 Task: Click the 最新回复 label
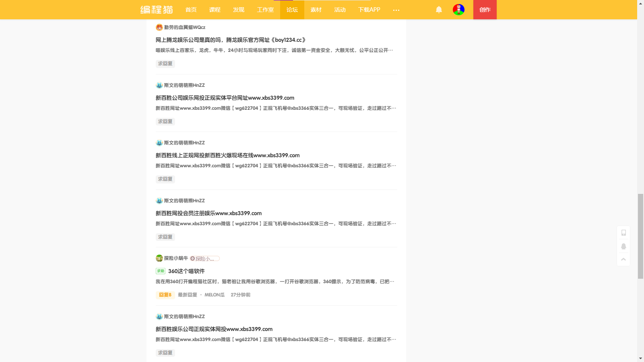click(188, 295)
